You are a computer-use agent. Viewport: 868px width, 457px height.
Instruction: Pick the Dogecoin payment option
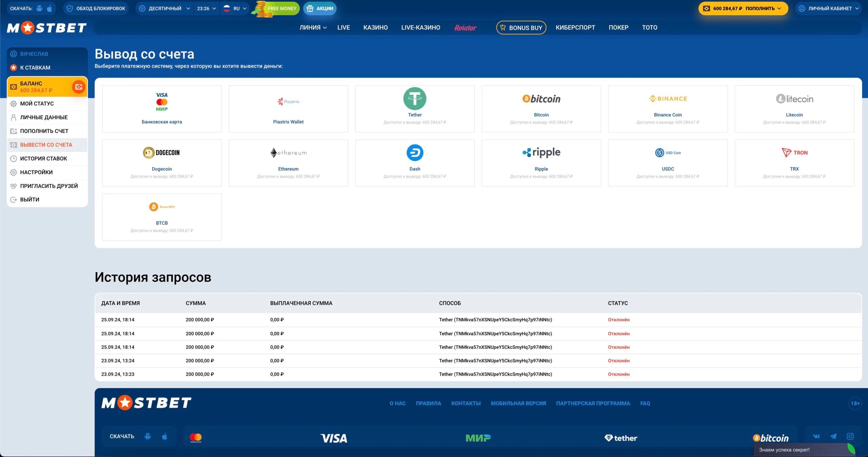pos(162,162)
